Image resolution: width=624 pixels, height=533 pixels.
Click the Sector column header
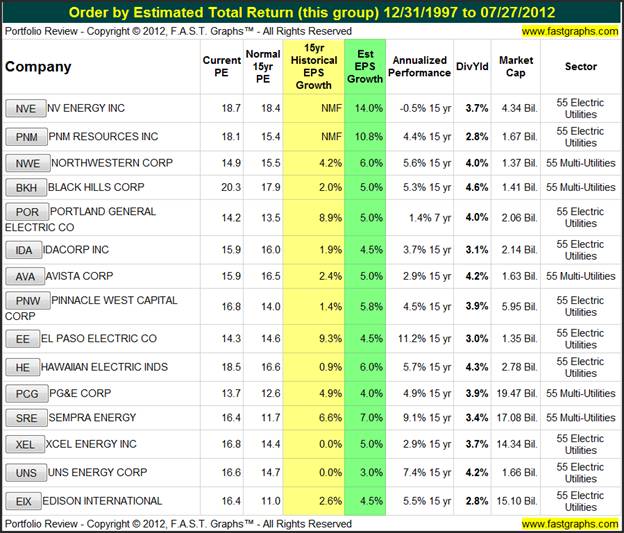tap(581, 66)
